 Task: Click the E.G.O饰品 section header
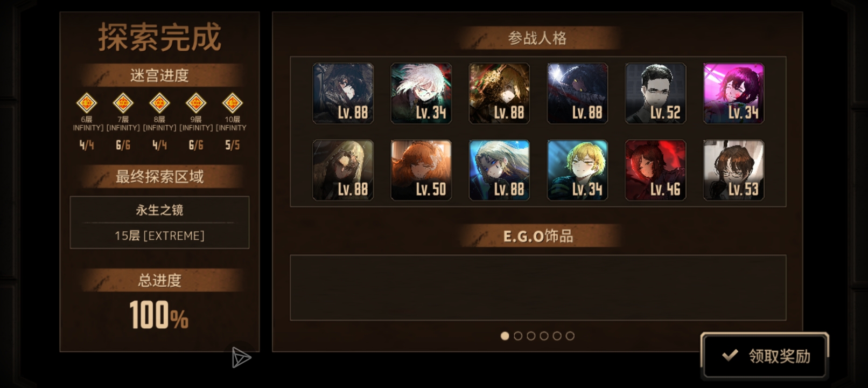pyautogui.click(x=537, y=236)
